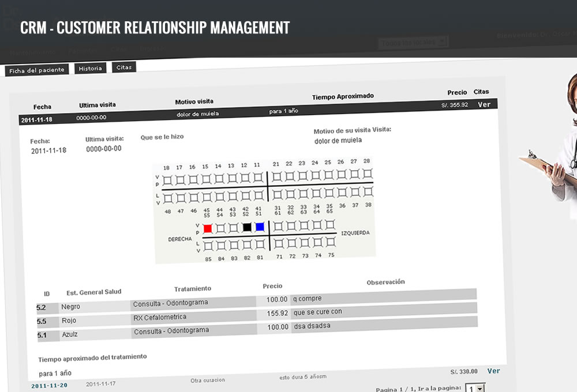577x392 pixels.
Task: Mark tooth 21 on the odontogram
Action: coord(277,176)
